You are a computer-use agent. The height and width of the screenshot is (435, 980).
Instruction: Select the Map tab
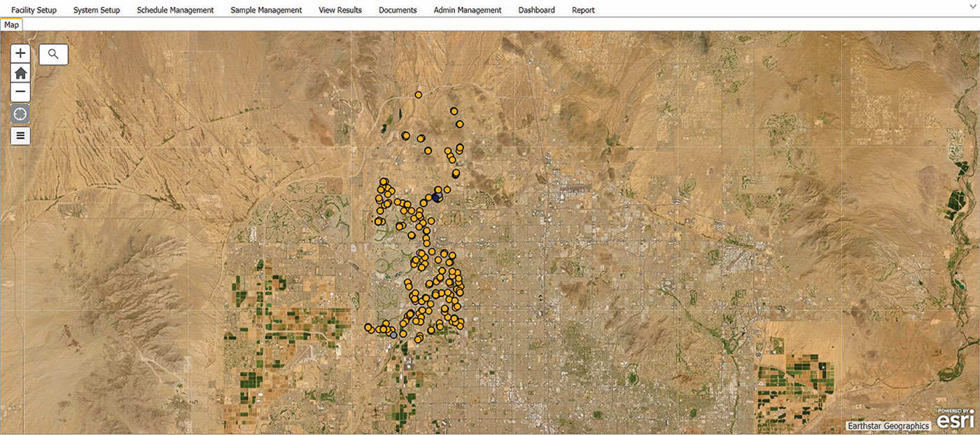[x=12, y=25]
